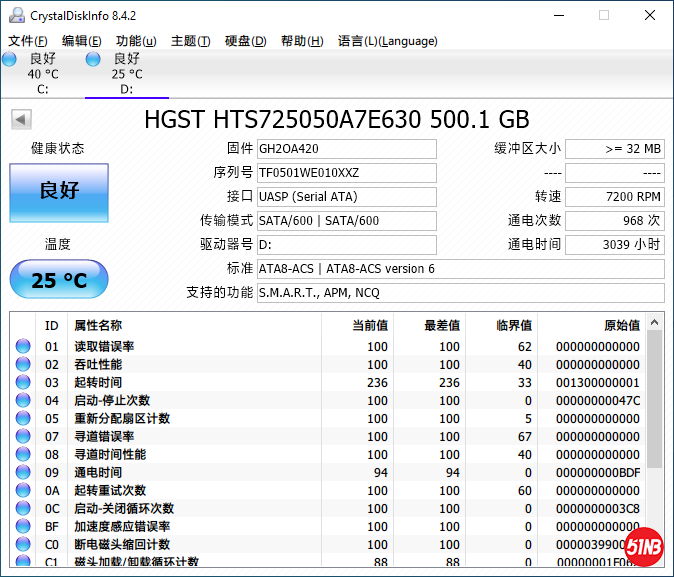Open the 文件(F) menu
Image resolution: width=674 pixels, height=577 pixels.
tap(28, 41)
